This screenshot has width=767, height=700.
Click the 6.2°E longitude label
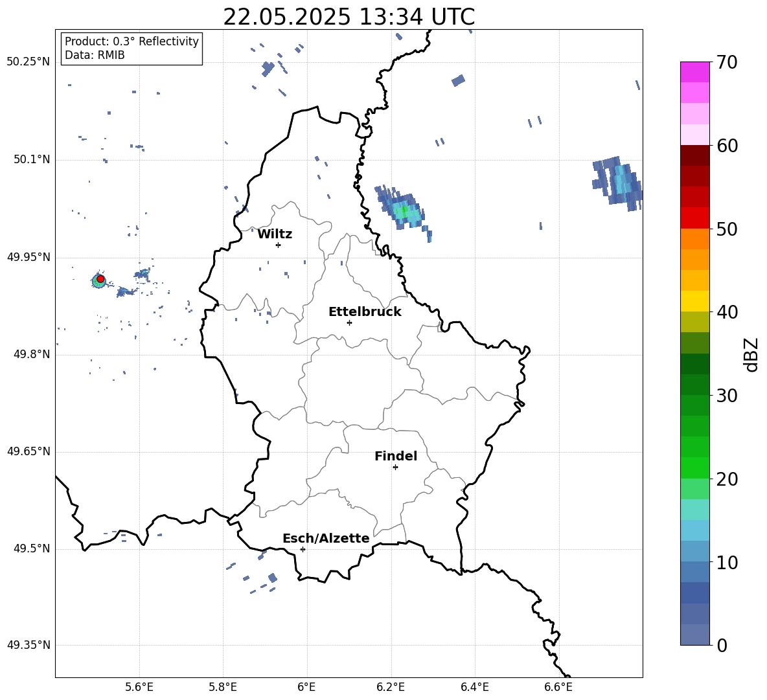tap(391, 687)
